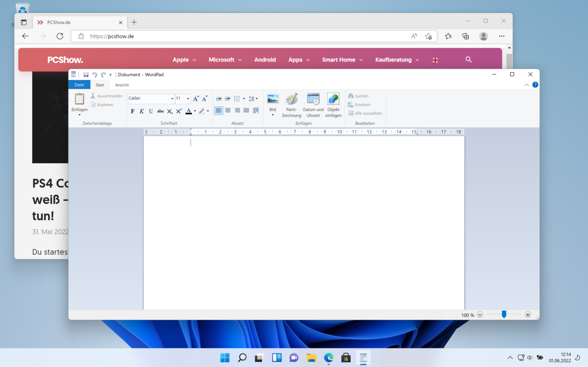Screen dimensions: 588x367
Task: Click the Alle auswählen button
Action: 365,113
